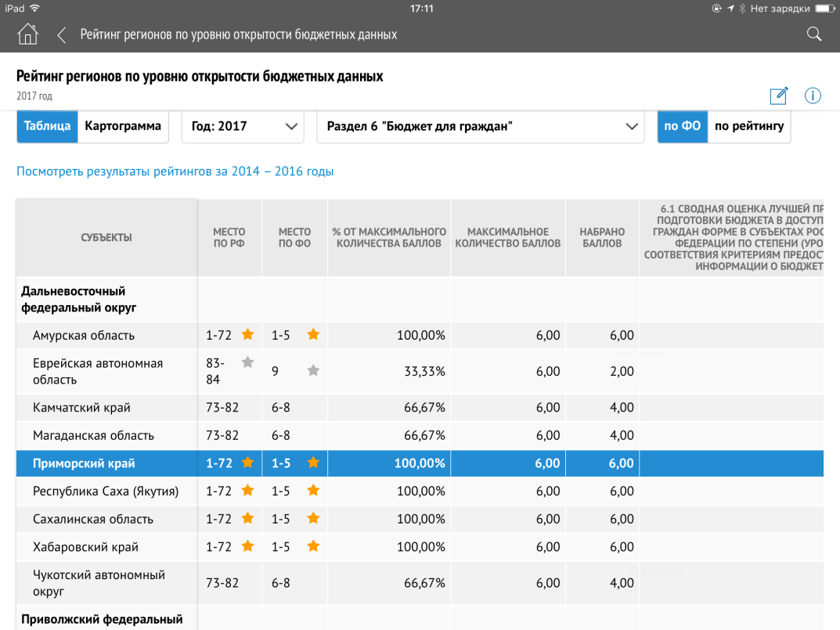Viewport: 840px width, 630px height.
Task: Tap the home icon in header
Action: coord(27,34)
